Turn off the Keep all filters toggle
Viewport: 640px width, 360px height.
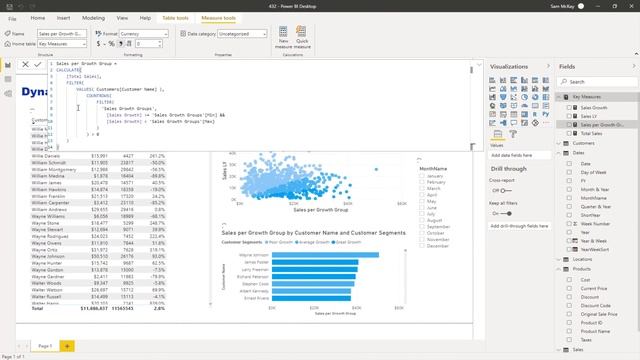pos(506,213)
